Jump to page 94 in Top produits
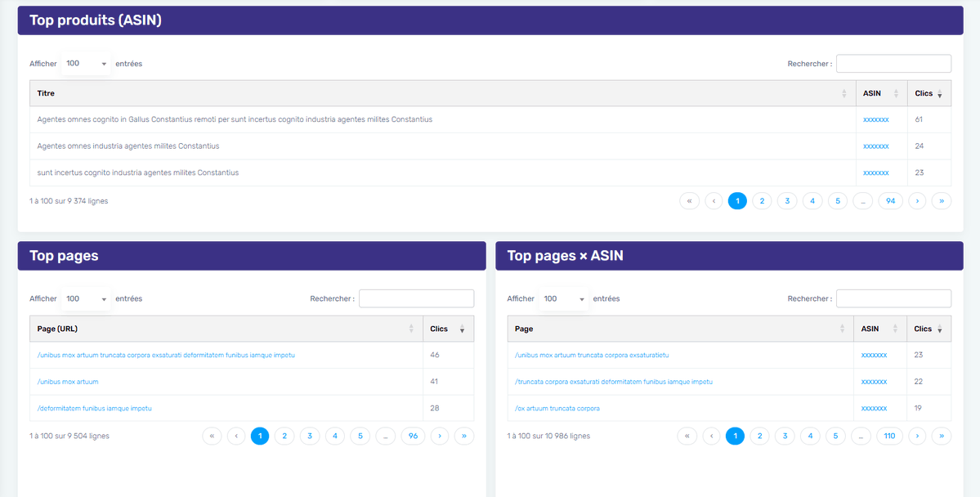The width and height of the screenshot is (980, 497). tap(891, 200)
